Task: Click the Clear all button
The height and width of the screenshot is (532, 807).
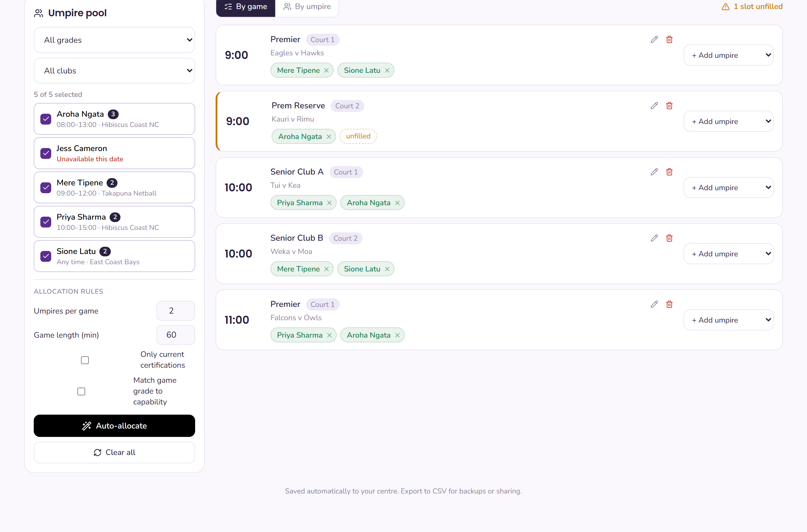Action: tap(114, 452)
